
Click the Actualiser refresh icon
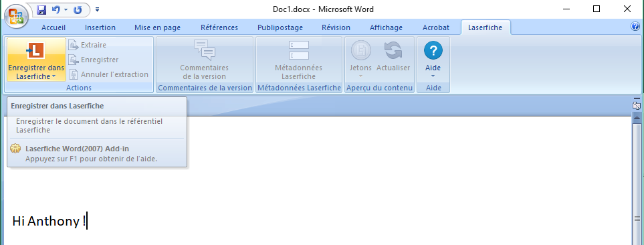click(393, 51)
